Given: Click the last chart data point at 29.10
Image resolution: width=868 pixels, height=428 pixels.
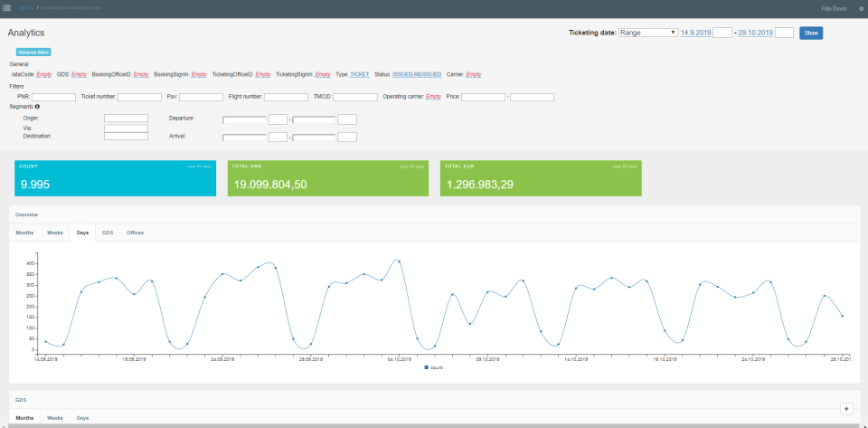Looking at the screenshot, I should [x=843, y=316].
